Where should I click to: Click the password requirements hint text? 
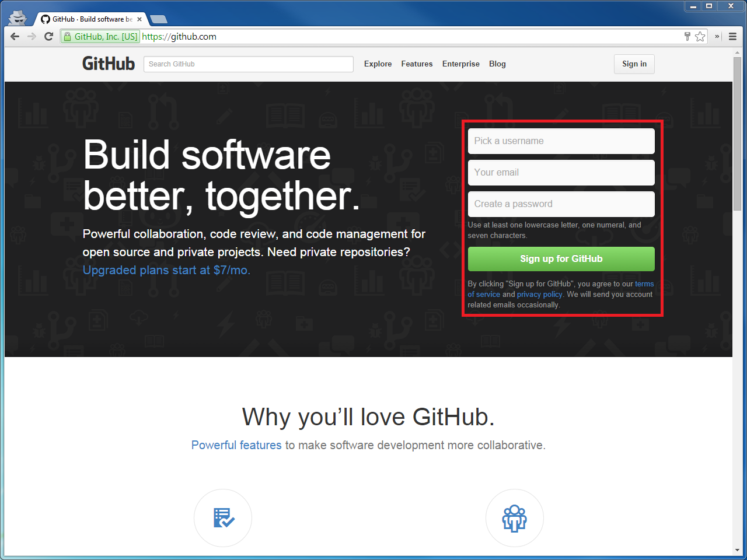(x=554, y=230)
